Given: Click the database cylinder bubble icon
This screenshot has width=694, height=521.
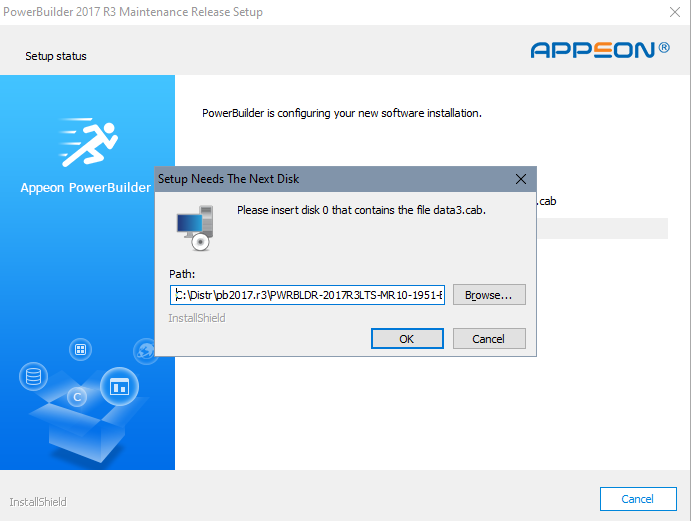Looking at the screenshot, I should tap(35, 377).
